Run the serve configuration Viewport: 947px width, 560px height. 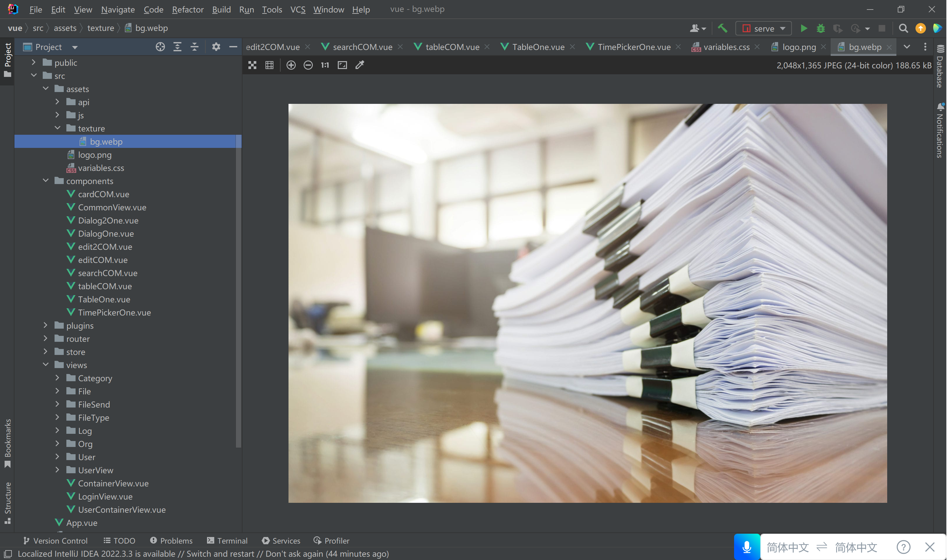click(x=804, y=28)
